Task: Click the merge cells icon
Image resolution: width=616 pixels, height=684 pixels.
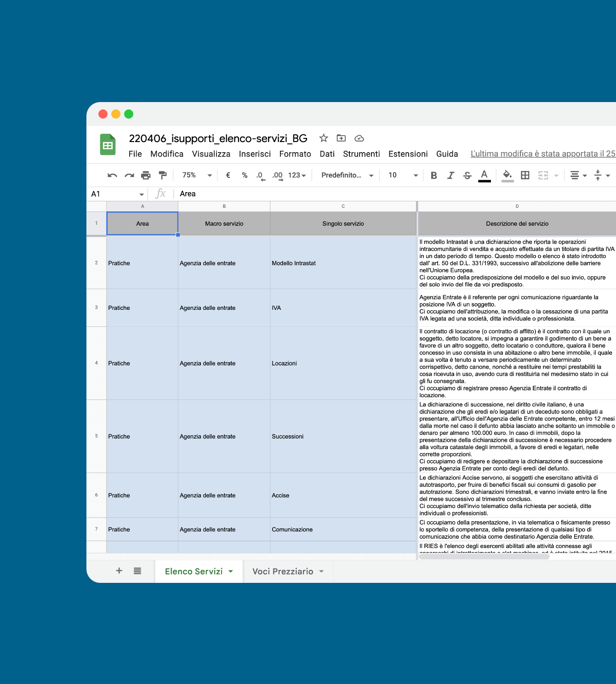Action: (x=543, y=175)
